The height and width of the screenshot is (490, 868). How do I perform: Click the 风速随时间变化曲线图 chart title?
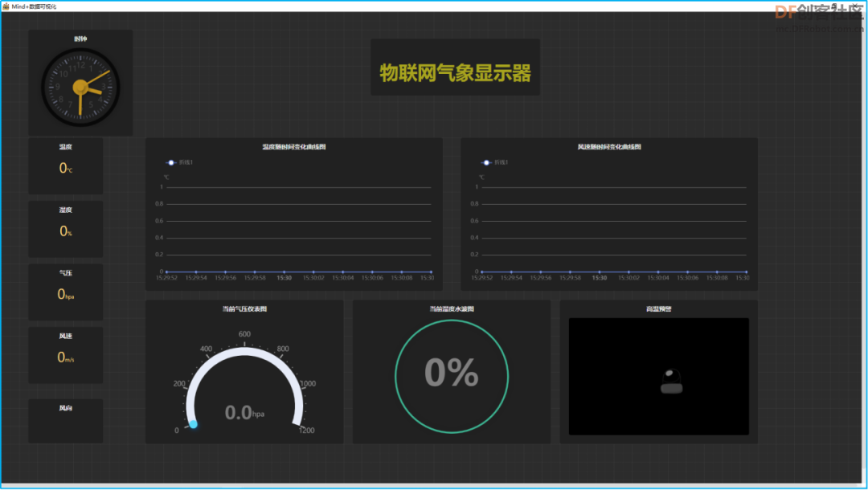(x=609, y=147)
